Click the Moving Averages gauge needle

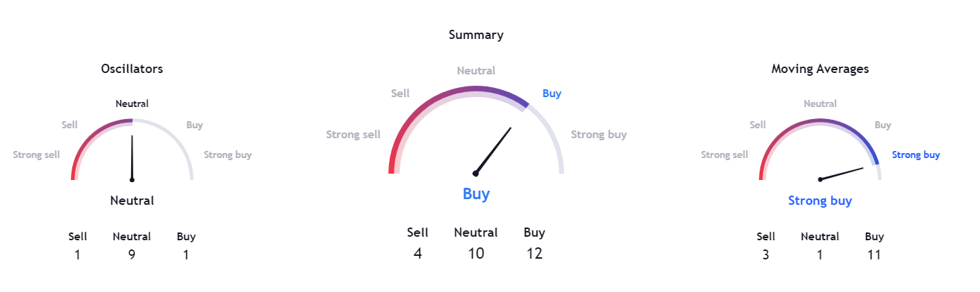point(841,174)
